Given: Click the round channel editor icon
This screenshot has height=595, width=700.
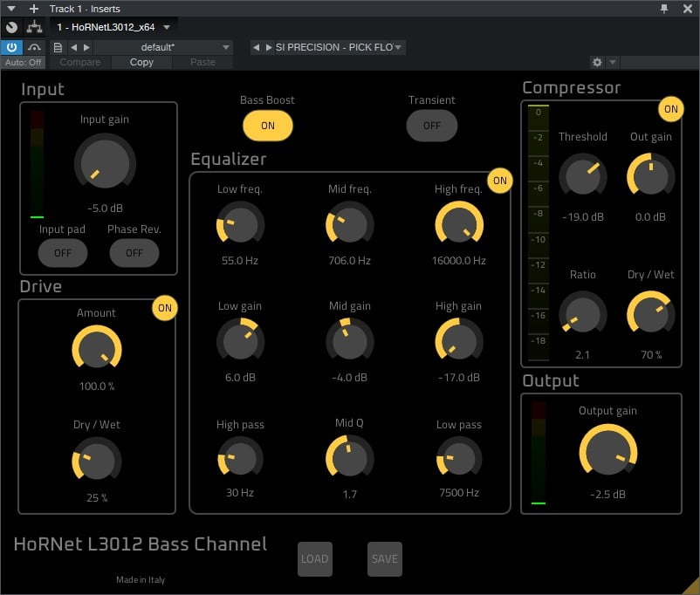Looking at the screenshot, I should tap(12, 28).
